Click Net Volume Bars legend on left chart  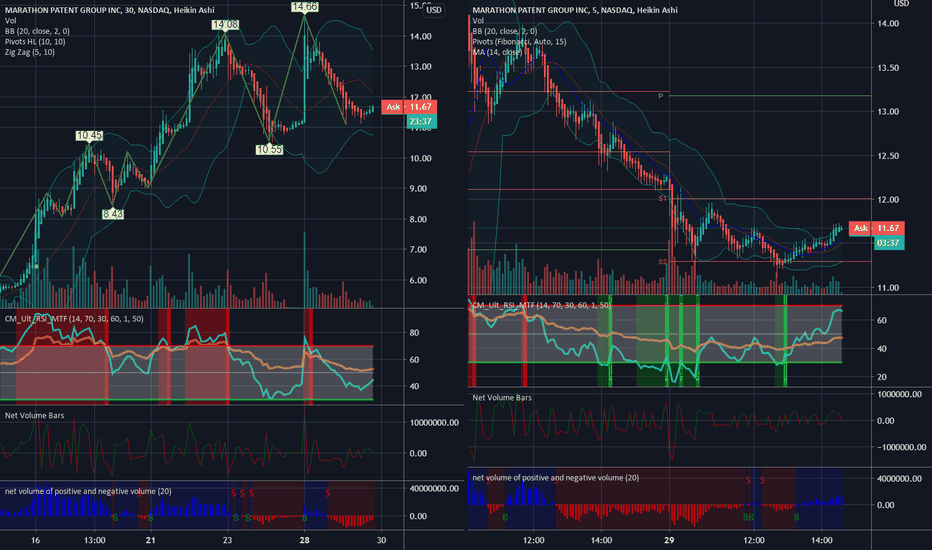(34, 416)
